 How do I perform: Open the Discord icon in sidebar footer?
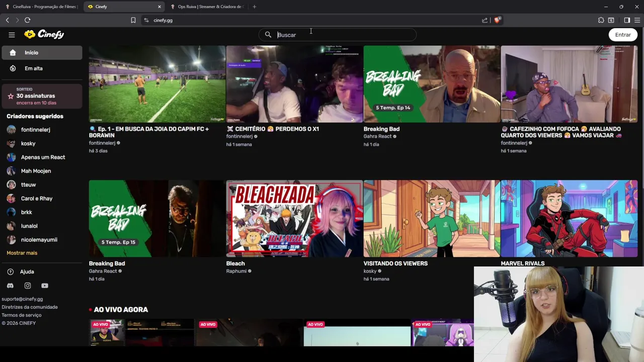click(11, 286)
